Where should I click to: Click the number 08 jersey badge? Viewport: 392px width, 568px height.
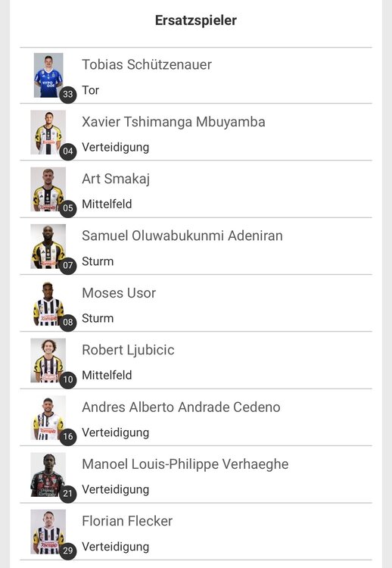[68, 322]
